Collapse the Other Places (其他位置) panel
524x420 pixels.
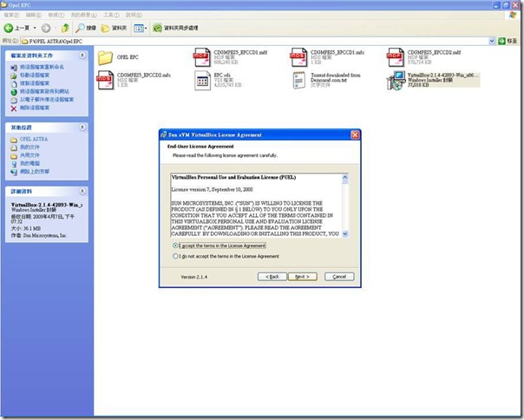coord(82,127)
